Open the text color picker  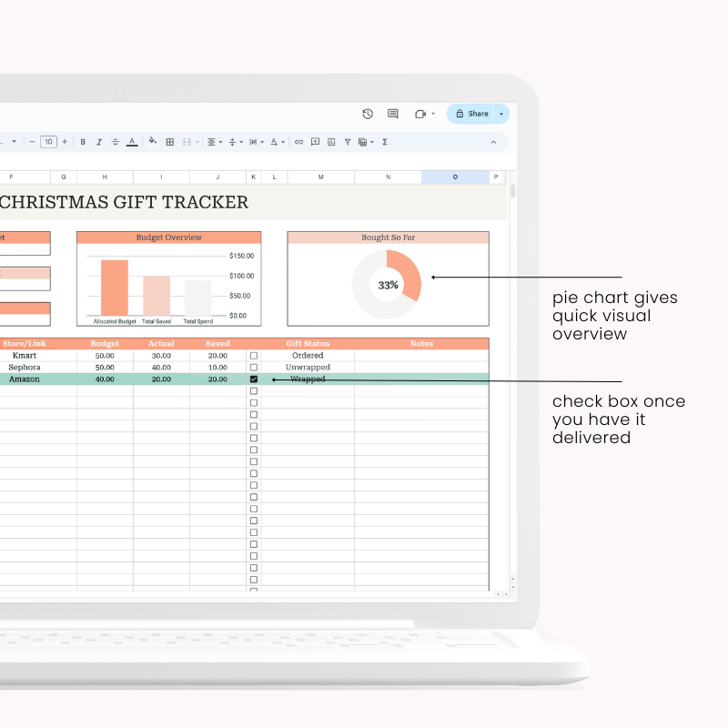[132, 142]
